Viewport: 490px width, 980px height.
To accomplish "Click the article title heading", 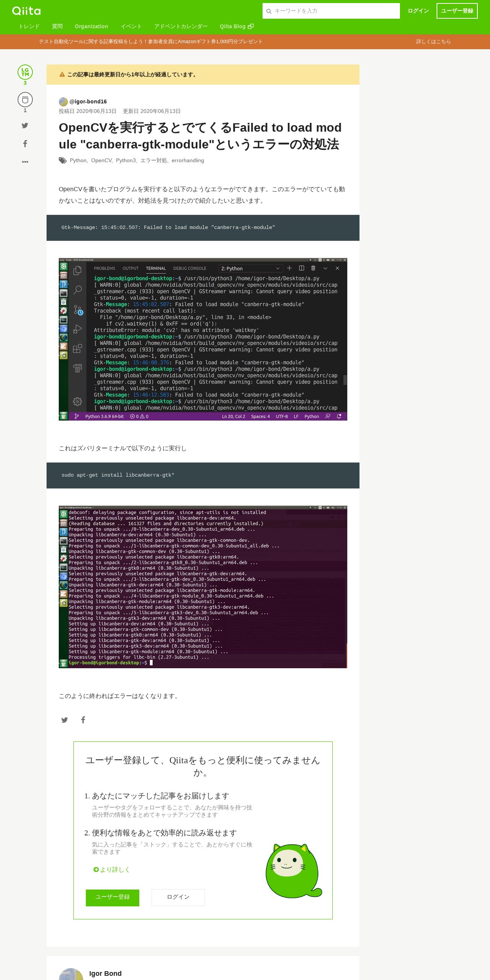I will click(200, 136).
